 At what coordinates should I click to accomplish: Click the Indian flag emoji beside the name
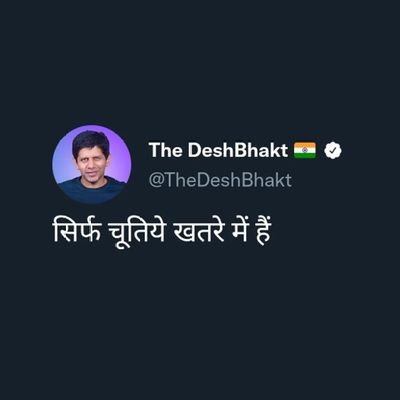click(305, 150)
